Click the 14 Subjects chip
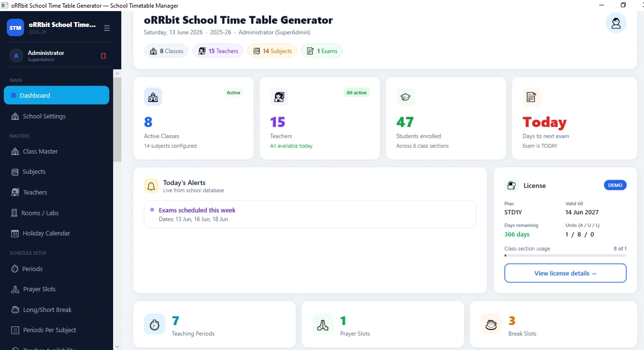Screen dimensions: 644x350 [x=272, y=51]
